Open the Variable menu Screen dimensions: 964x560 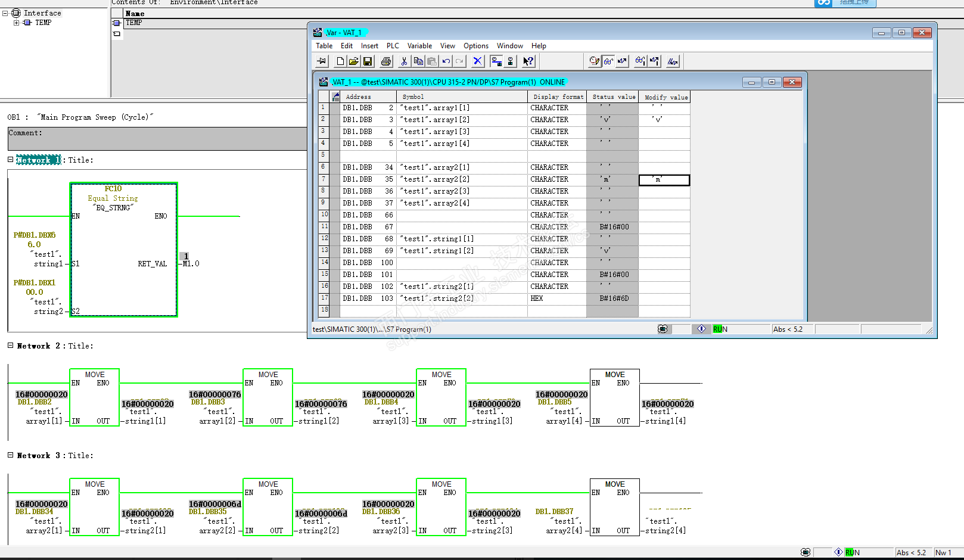click(x=419, y=46)
